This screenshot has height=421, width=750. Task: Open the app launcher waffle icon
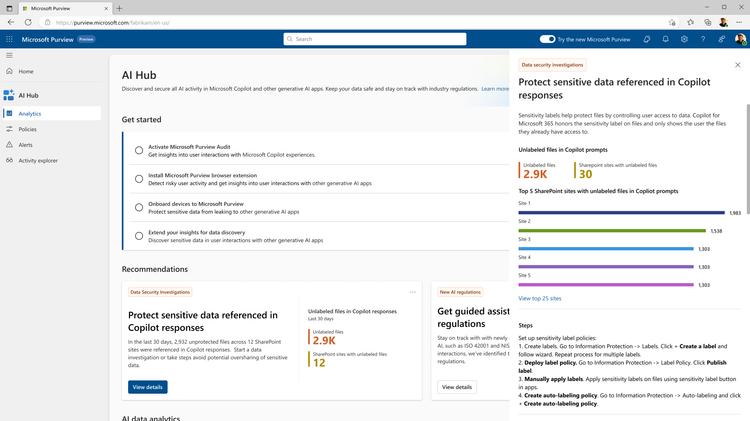click(x=9, y=39)
